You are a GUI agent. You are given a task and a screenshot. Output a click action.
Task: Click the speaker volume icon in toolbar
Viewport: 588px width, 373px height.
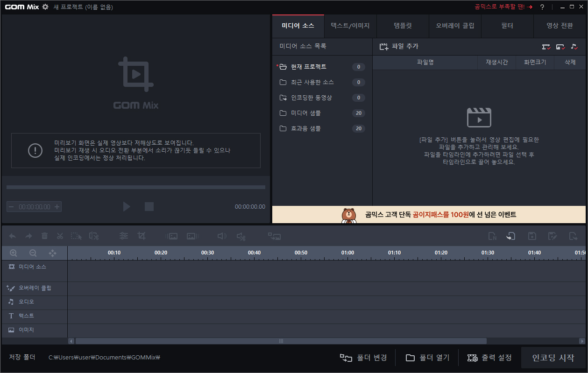222,236
